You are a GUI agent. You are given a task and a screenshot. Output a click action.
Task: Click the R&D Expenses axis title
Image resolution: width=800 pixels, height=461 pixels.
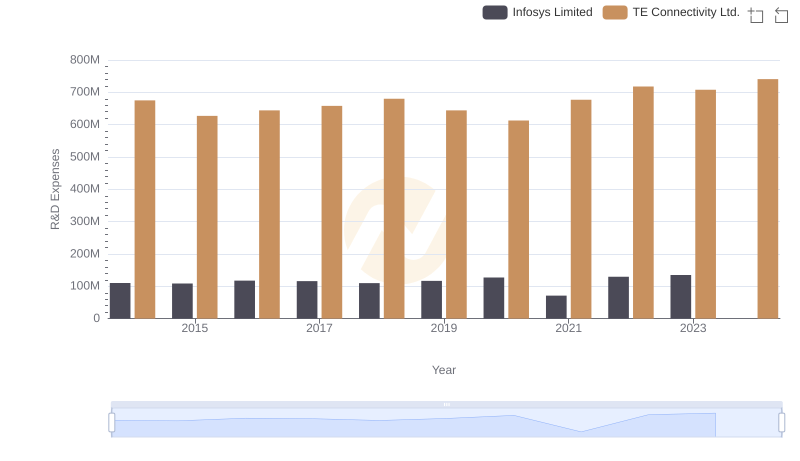tap(55, 189)
